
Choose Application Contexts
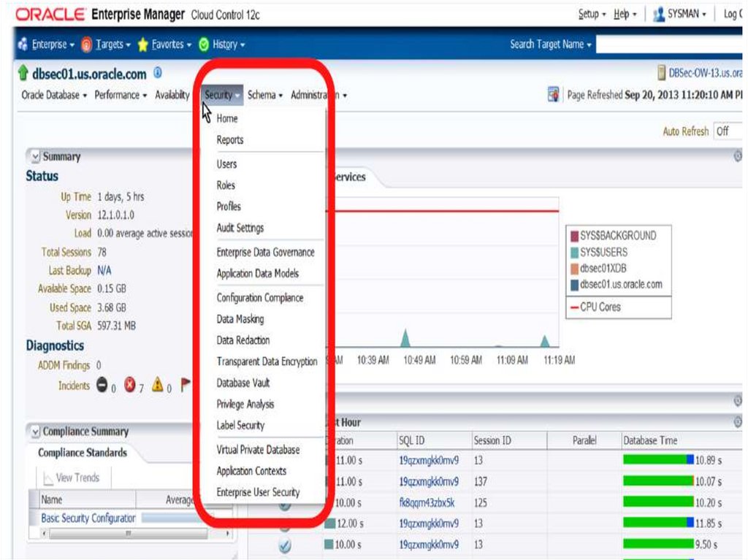tap(251, 471)
